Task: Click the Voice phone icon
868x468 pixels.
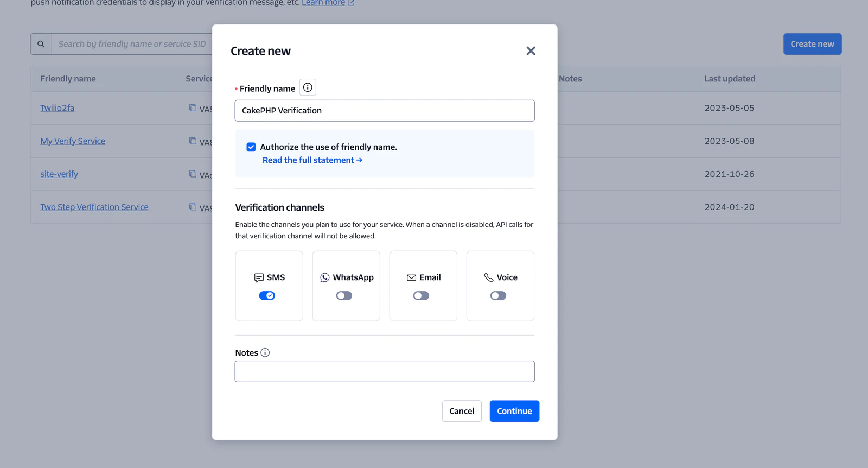Action: click(489, 277)
